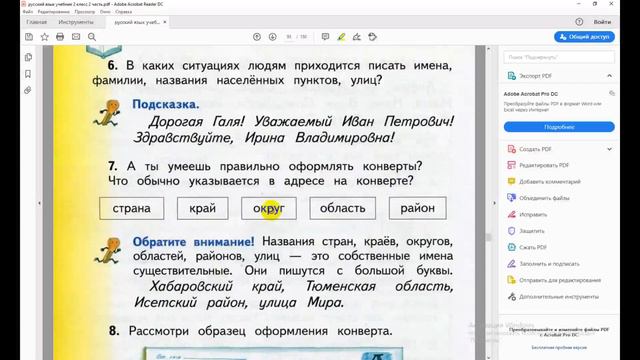Go to next page arrow icon
The height and width of the screenshot is (360, 640).
point(272,37)
